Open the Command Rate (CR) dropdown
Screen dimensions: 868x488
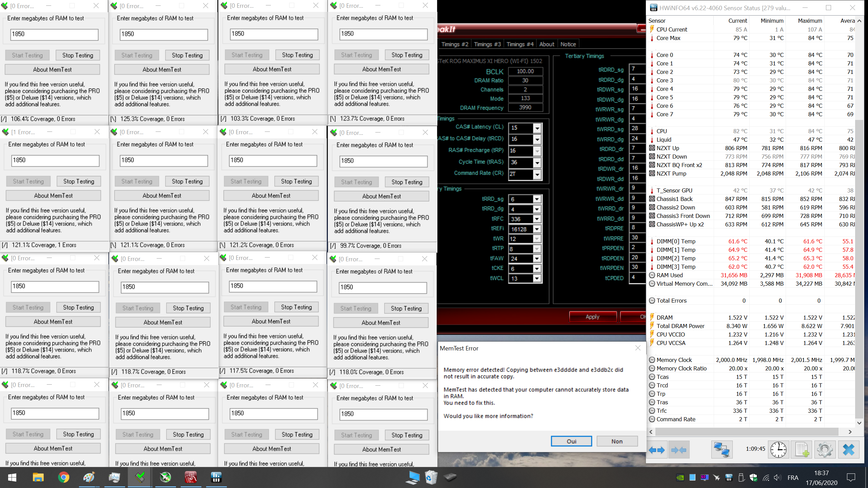(537, 175)
